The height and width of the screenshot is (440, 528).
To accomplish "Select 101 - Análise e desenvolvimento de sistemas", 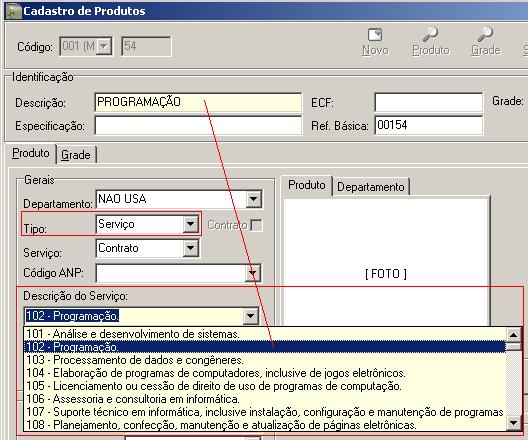I will [x=265, y=334].
